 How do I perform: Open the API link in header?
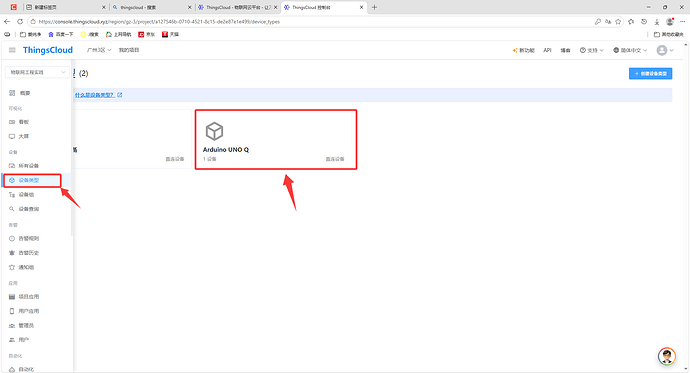[547, 50]
